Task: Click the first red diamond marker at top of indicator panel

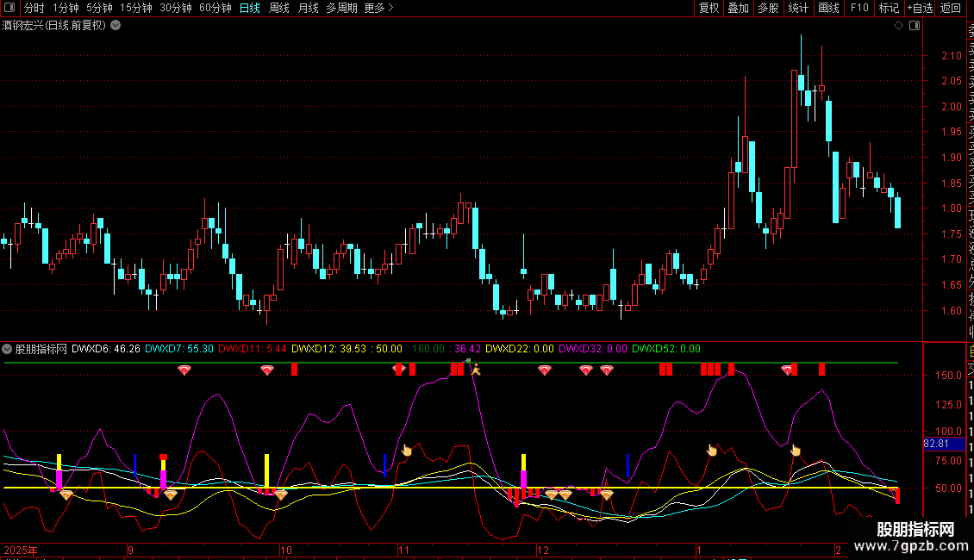Action: (x=184, y=370)
